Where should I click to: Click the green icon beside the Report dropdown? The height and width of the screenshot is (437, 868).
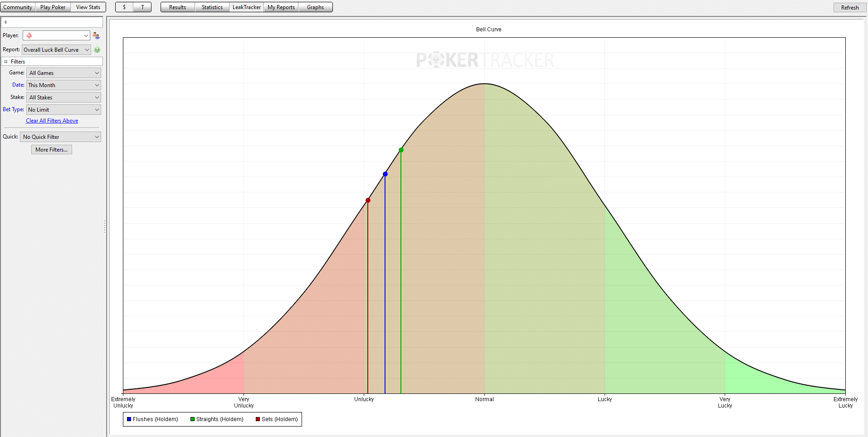[97, 50]
